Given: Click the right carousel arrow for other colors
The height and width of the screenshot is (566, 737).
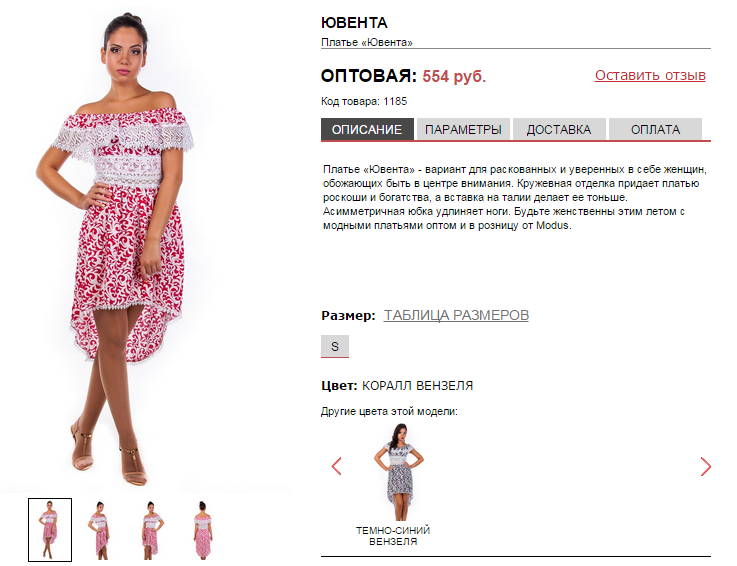Looking at the screenshot, I should (706, 466).
